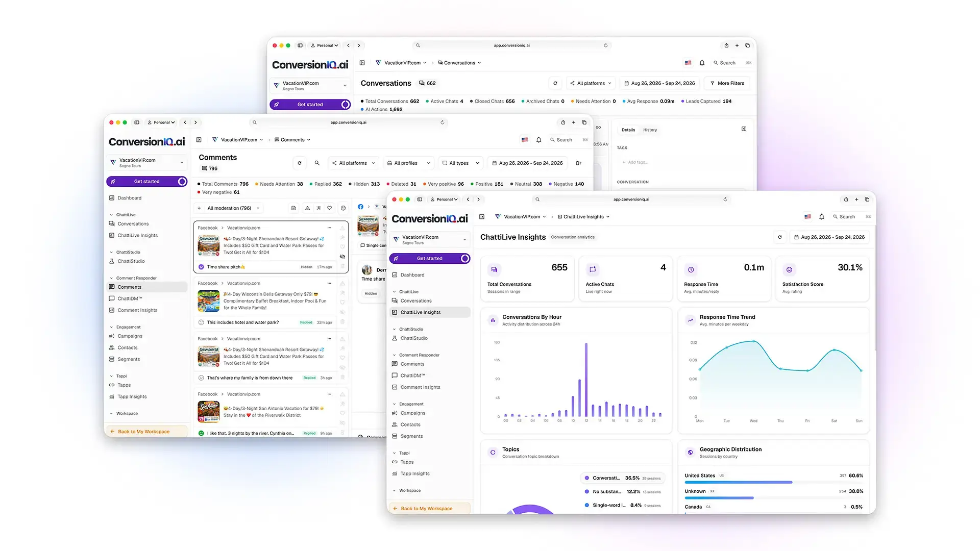The width and height of the screenshot is (980, 551).
Task: Click the notification bell in Comments window
Action: tap(538, 140)
